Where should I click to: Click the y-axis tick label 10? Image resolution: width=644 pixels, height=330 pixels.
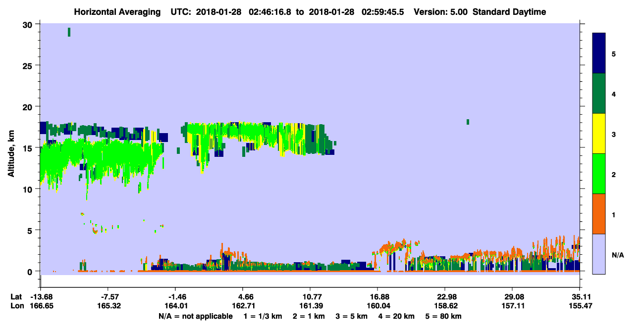[x=28, y=189]
